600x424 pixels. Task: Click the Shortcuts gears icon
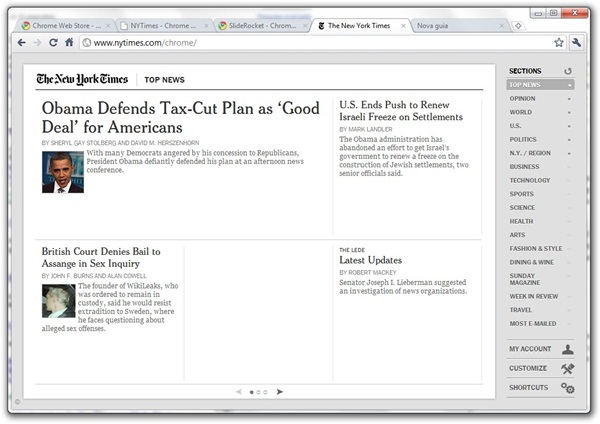coord(568,388)
